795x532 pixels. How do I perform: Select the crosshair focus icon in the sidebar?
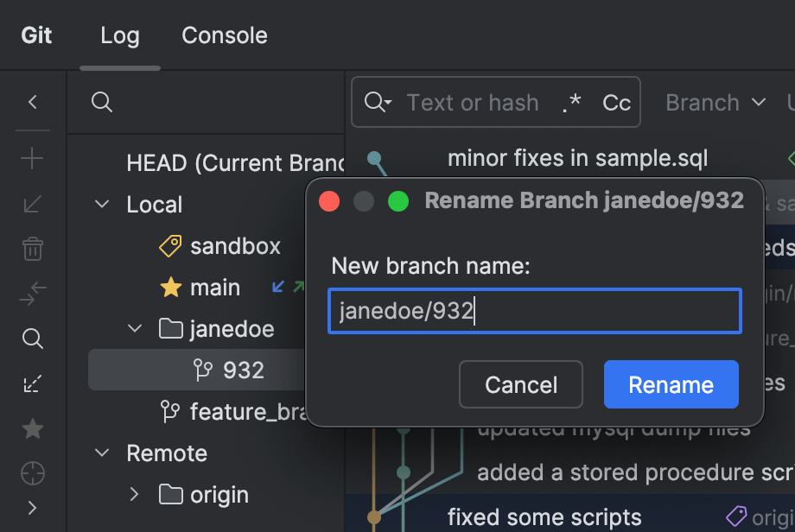pyautogui.click(x=32, y=473)
